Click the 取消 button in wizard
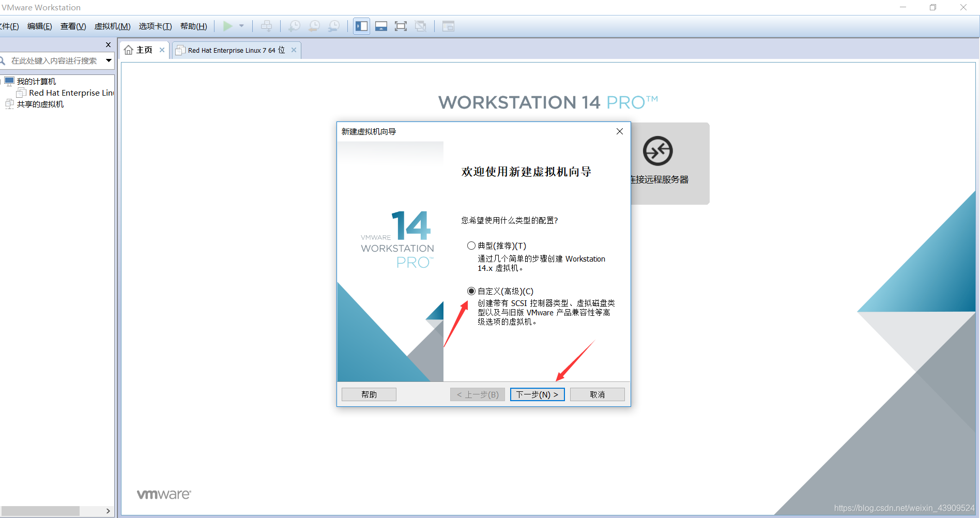Viewport: 980px width, 518px height. click(x=598, y=394)
